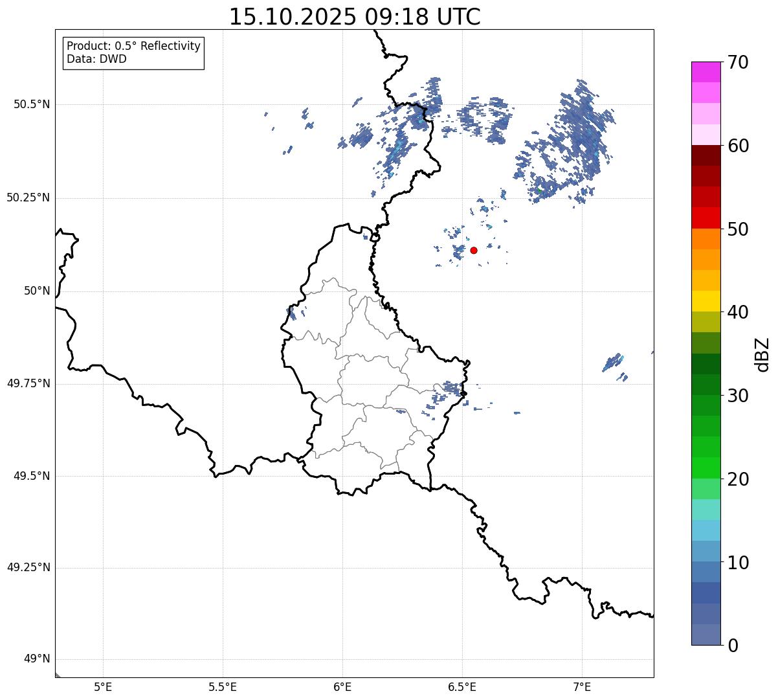This screenshot has width=778, height=700.
Task: Click the colorbar tick label 20
Action: (x=738, y=479)
